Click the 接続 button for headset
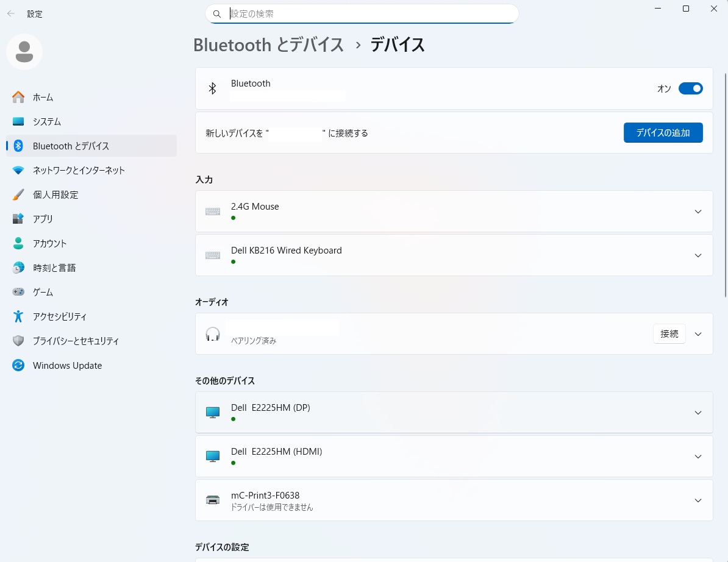Viewport: 728px width, 562px height. [669, 334]
